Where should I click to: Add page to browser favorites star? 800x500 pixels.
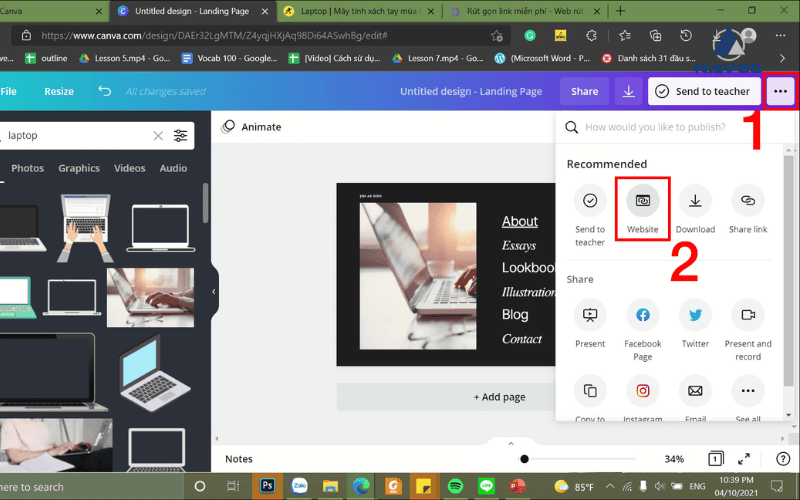click(496, 36)
